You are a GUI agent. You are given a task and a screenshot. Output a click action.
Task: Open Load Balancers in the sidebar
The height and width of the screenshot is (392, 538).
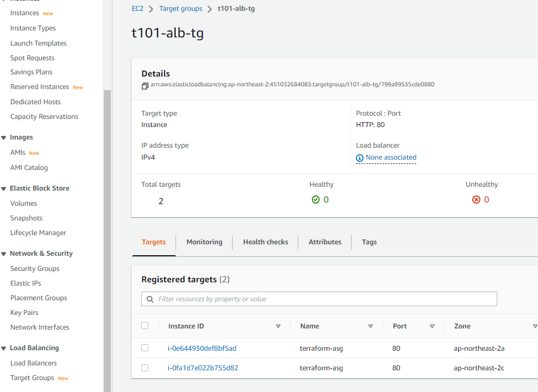pos(34,363)
